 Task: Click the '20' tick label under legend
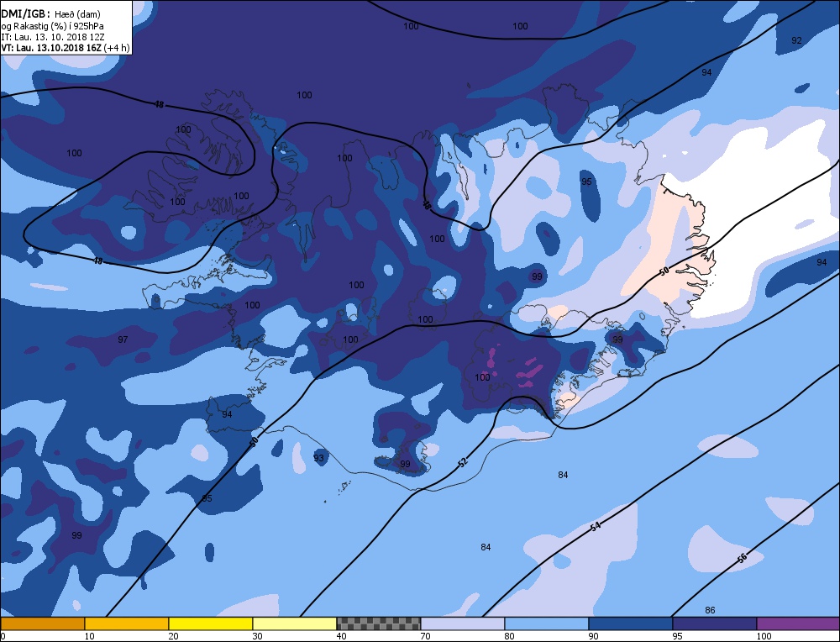tap(174, 636)
